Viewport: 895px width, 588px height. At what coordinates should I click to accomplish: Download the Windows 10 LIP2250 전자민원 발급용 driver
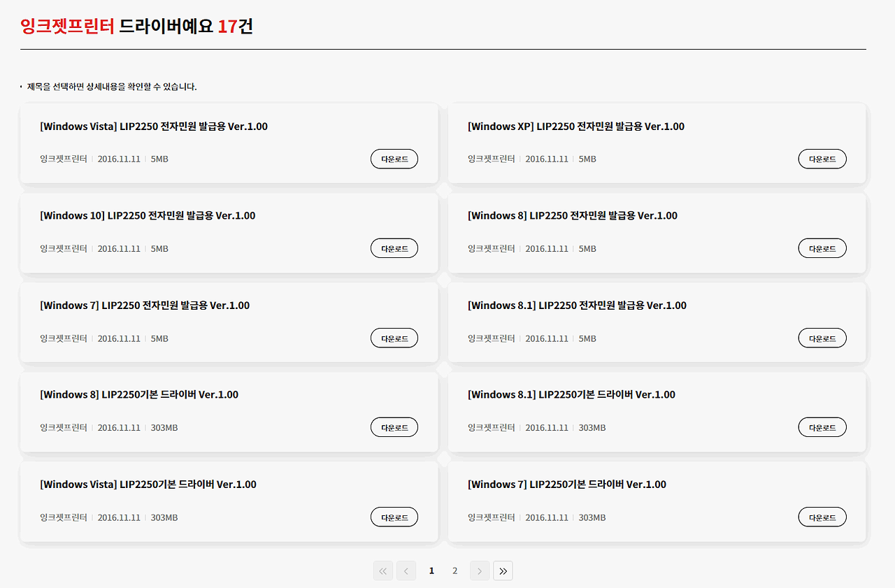[x=394, y=248]
